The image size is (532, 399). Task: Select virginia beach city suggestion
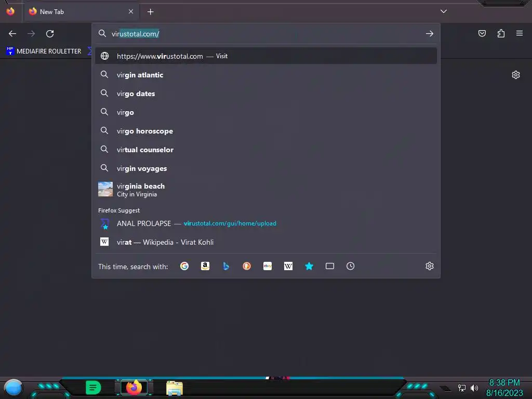(266, 190)
